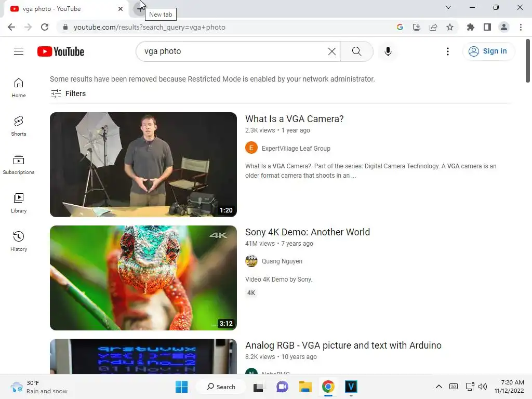Click the page vertical scrollbar

tap(528, 61)
